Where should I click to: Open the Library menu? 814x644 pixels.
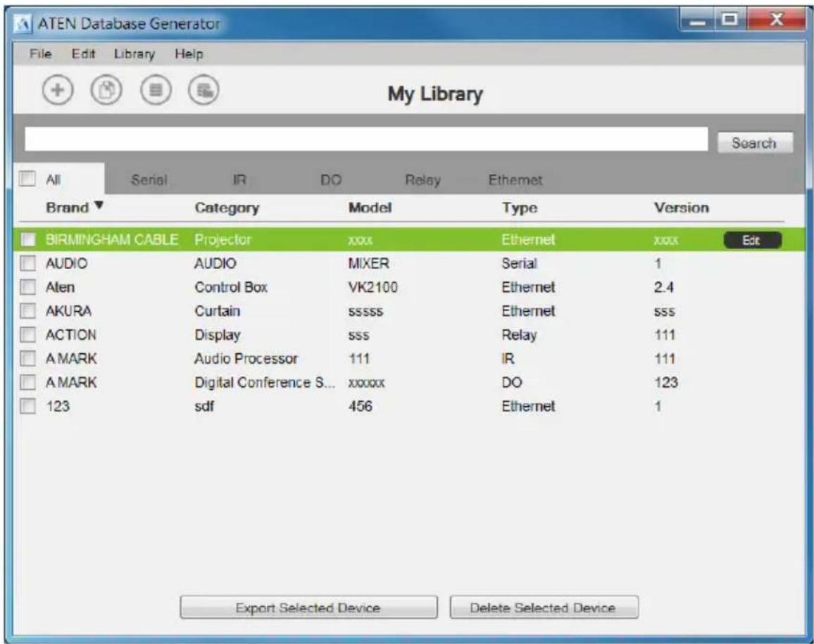click(134, 54)
